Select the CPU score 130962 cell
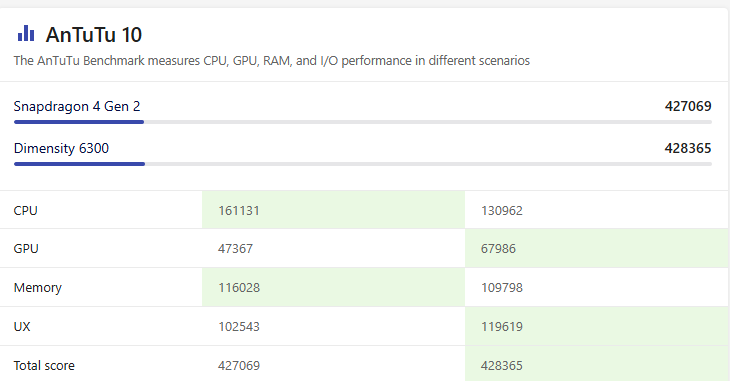Image resolution: width=730 pixels, height=381 pixels. coord(597,210)
